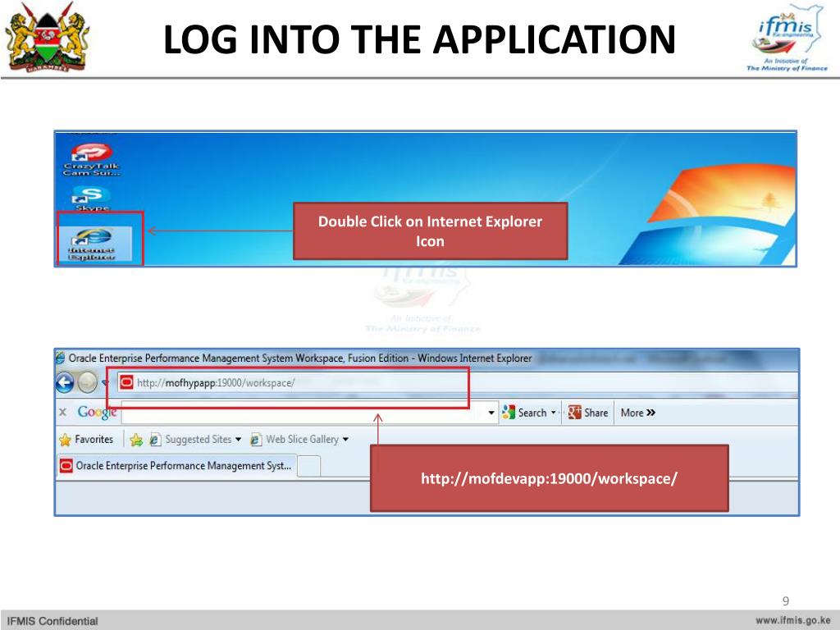The width and height of the screenshot is (840, 630).
Task: Click the Suggested Sites page icon
Action: click(155, 440)
